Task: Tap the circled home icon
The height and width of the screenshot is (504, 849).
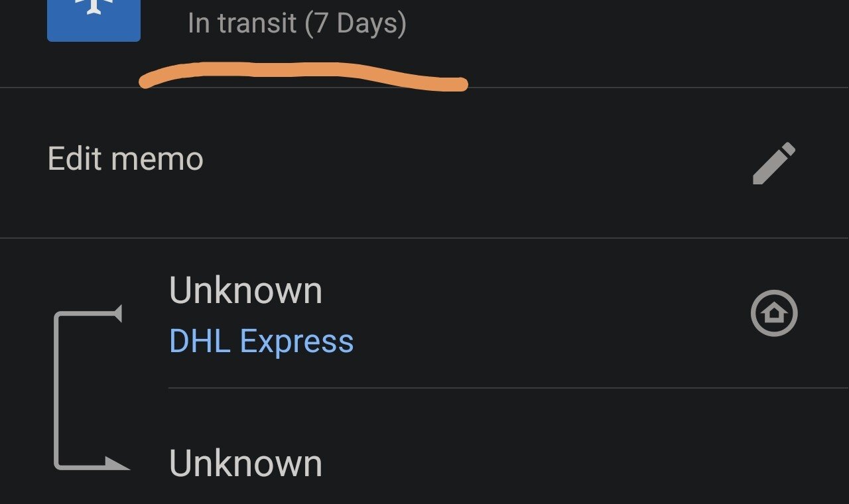Action: pos(774,313)
